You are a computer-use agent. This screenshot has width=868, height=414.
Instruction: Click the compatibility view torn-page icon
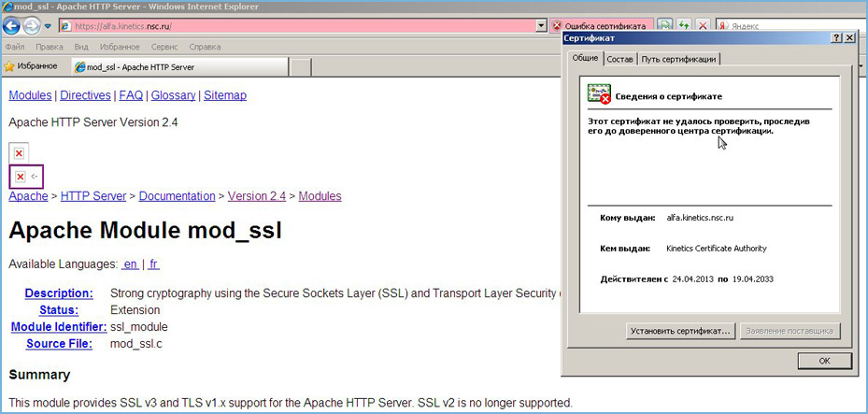[666, 25]
